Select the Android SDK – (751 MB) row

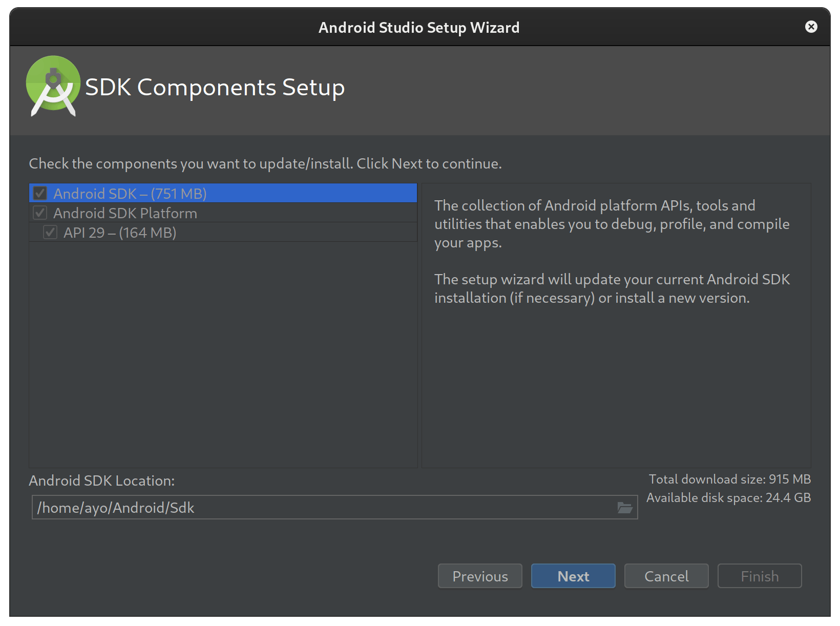223,194
